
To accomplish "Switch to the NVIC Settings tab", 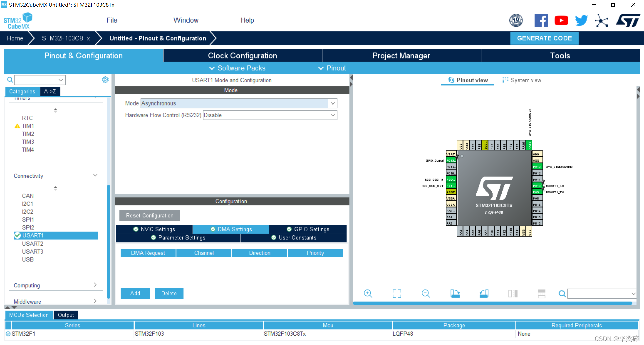I will [154, 229].
